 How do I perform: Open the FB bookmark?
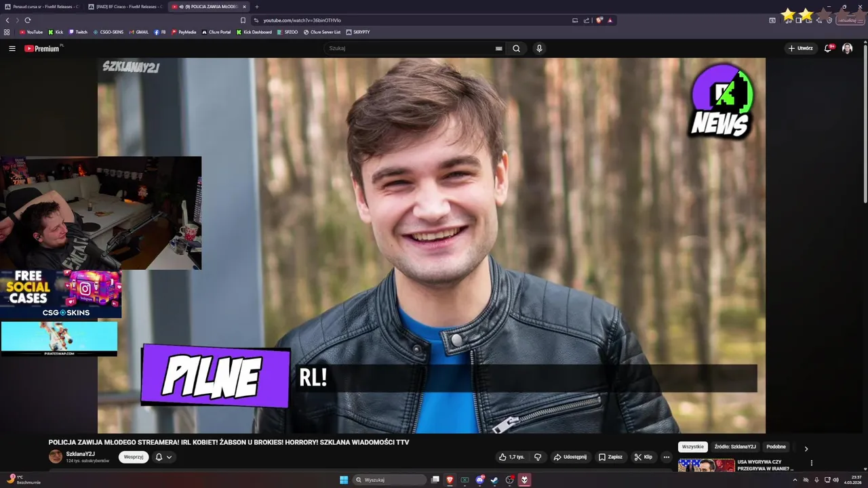(x=160, y=32)
